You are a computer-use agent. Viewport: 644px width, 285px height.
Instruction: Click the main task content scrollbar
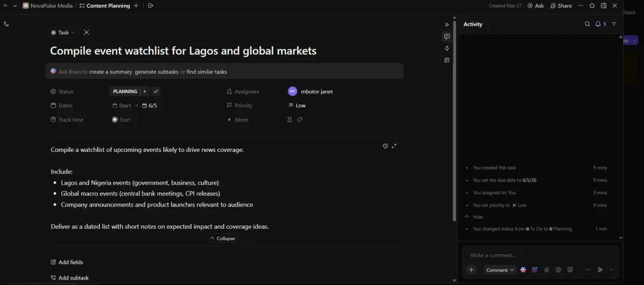(x=455, y=121)
